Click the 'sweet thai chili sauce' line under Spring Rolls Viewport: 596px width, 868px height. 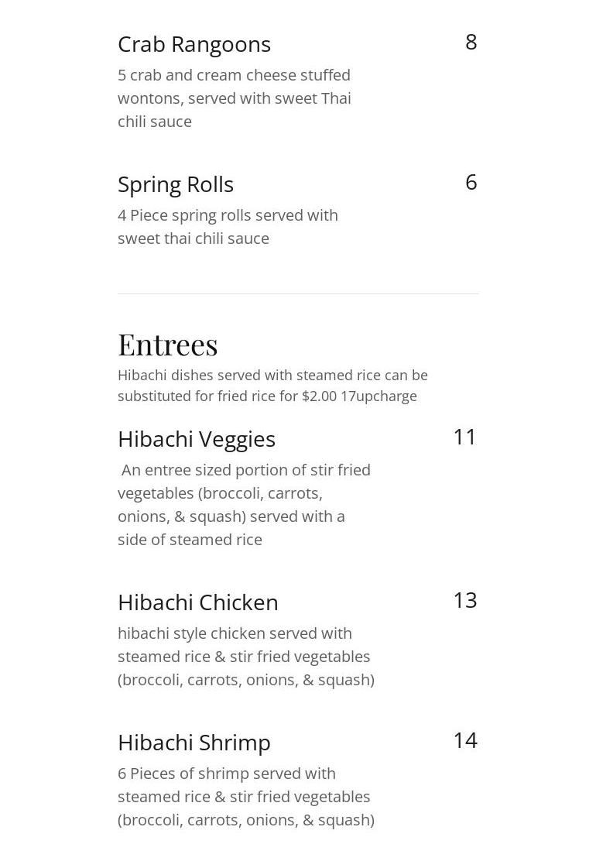pyautogui.click(x=194, y=238)
